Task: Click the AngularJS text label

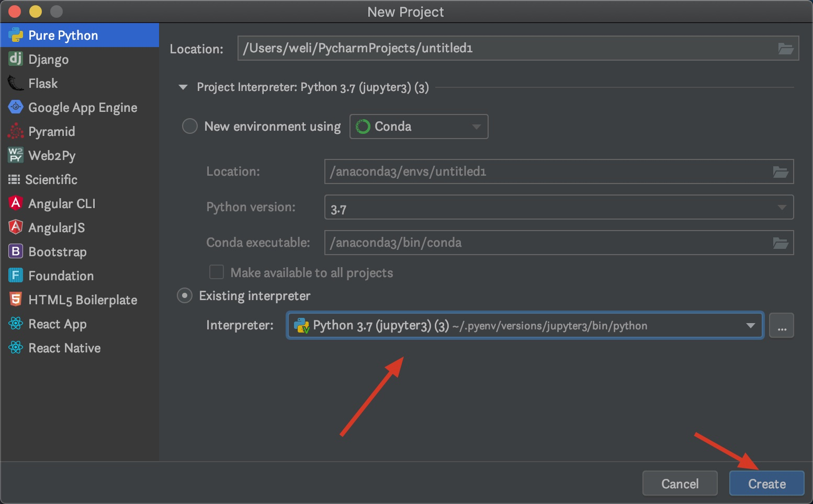Action: [57, 228]
